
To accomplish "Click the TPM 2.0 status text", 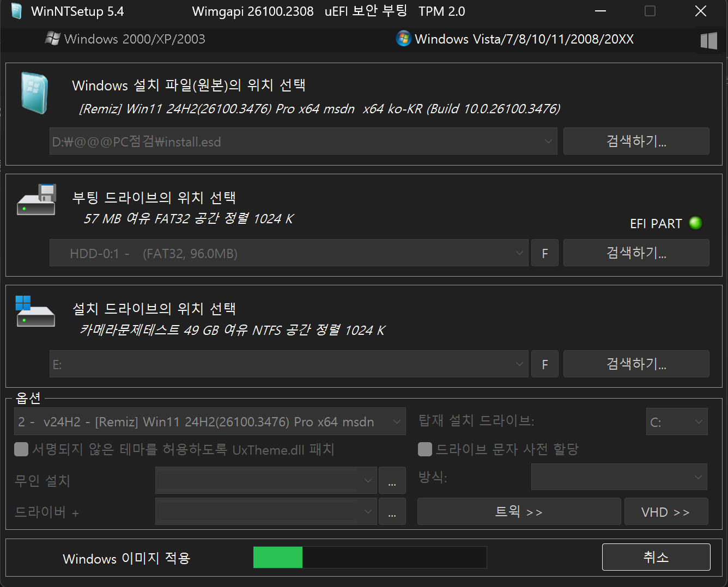I will (442, 11).
